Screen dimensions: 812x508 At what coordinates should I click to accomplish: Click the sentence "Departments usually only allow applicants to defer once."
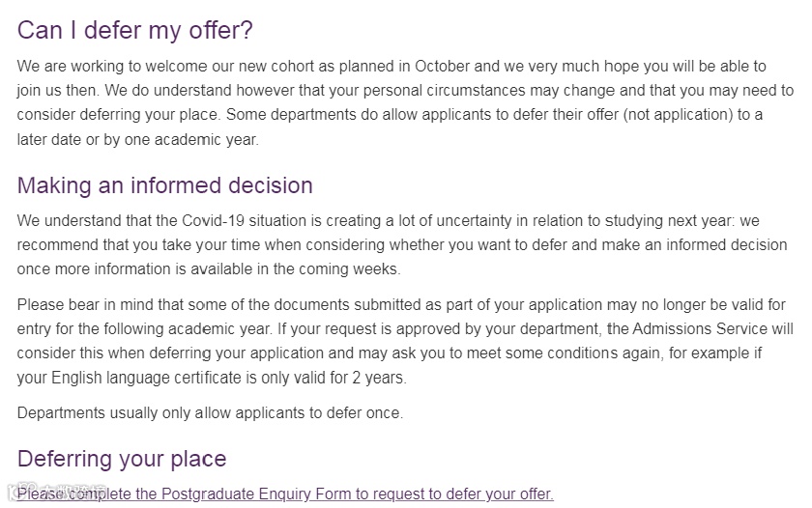[x=210, y=412]
